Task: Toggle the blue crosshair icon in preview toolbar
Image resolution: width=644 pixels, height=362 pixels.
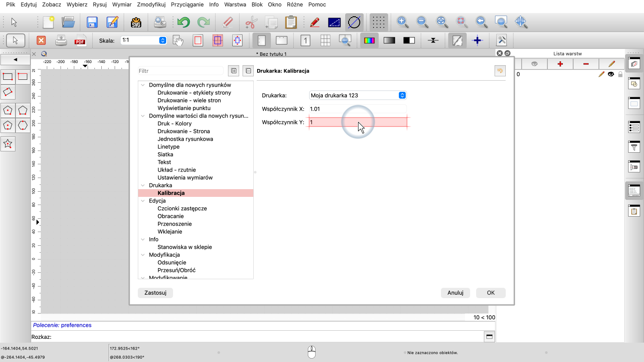Action: (x=477, y=40)
